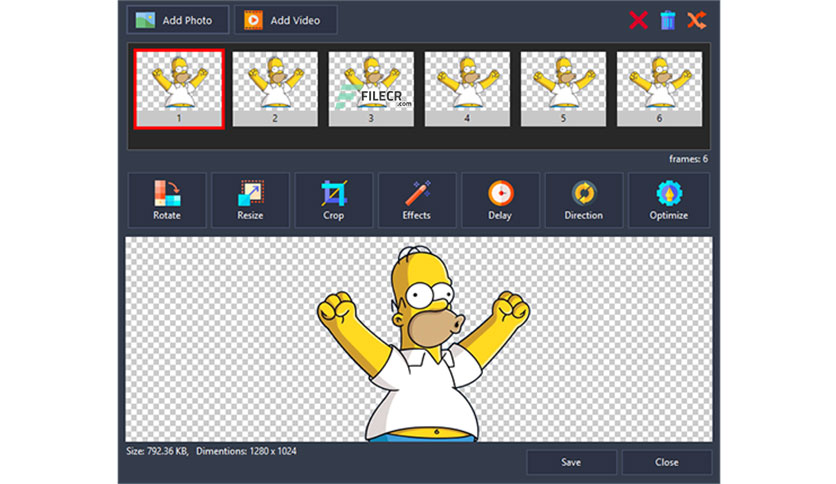Open the Optimize tool
The height and width of the screenshot is (484, 836).
[x=669, y=200]
